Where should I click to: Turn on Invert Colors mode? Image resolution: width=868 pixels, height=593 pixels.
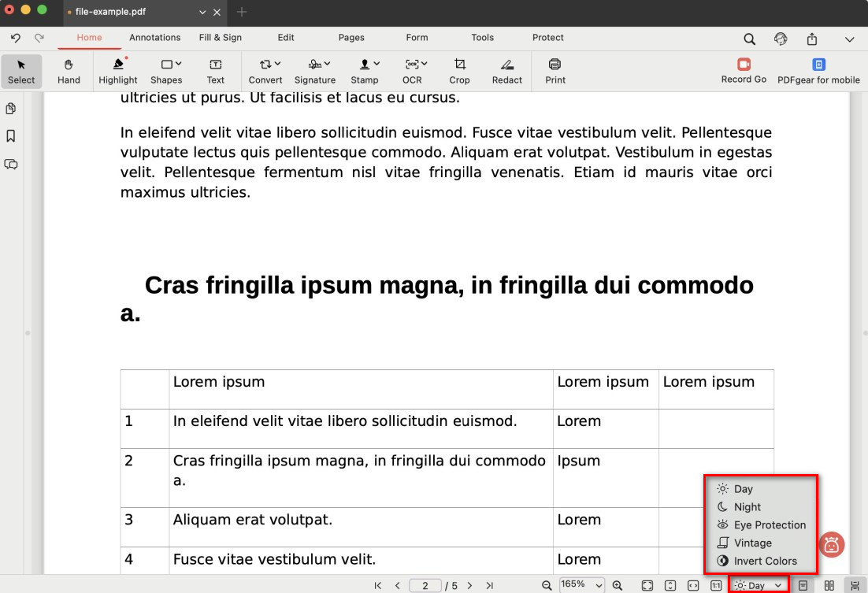[x=764, y=561]
